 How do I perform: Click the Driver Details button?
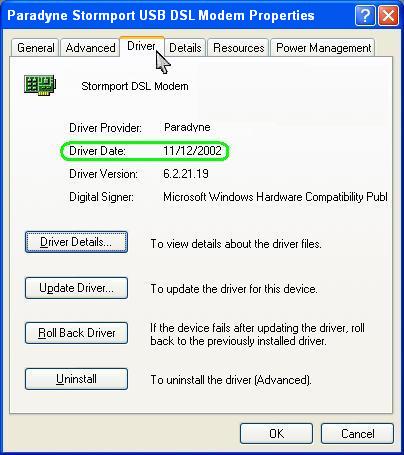coord(76,242)
